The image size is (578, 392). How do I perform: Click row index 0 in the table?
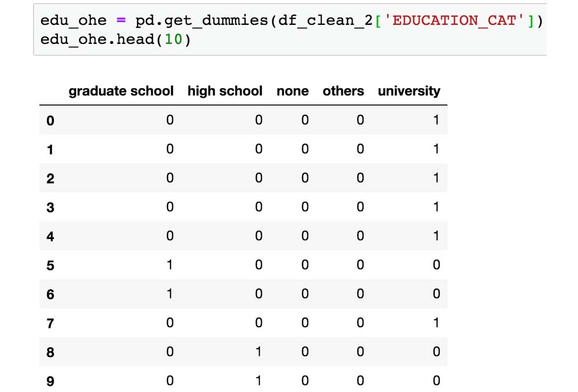coord(50,121)
